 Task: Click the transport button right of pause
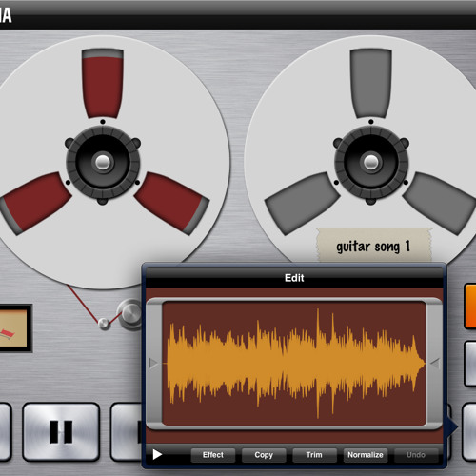[x=127, y=431]
